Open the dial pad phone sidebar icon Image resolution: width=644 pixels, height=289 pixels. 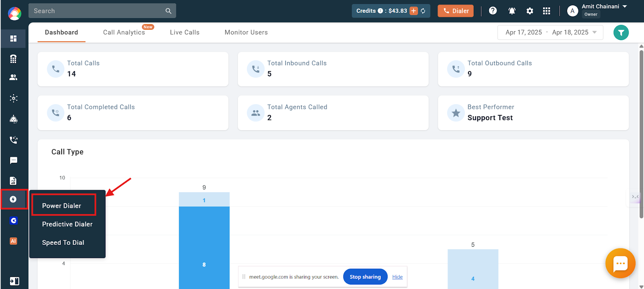point(13,59)
